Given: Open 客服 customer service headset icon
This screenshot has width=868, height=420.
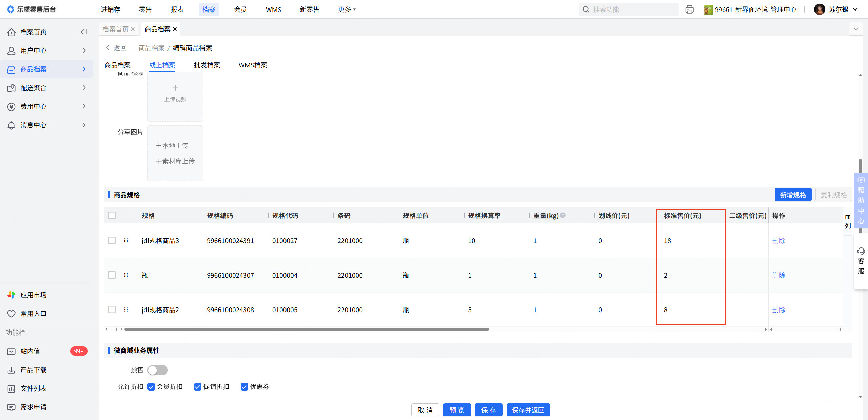Looking at the screenshot, I should (x=861, y=251).
